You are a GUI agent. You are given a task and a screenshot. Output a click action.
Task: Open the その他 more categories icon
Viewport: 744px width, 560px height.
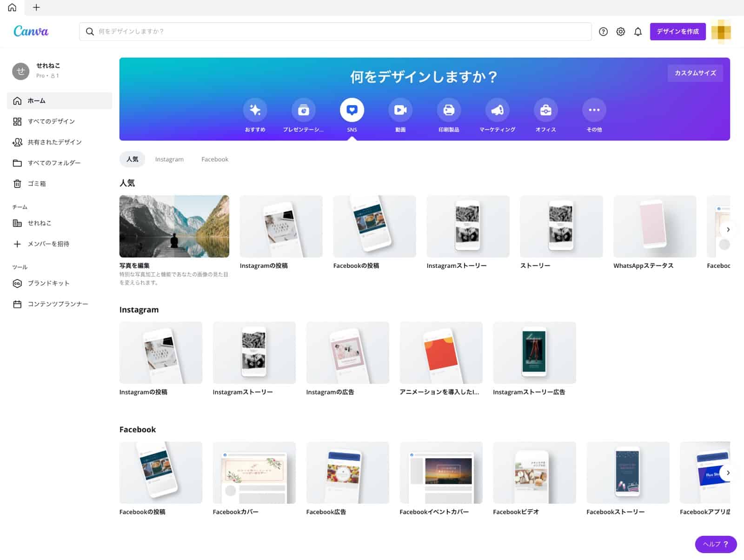[x=594, y=110]
